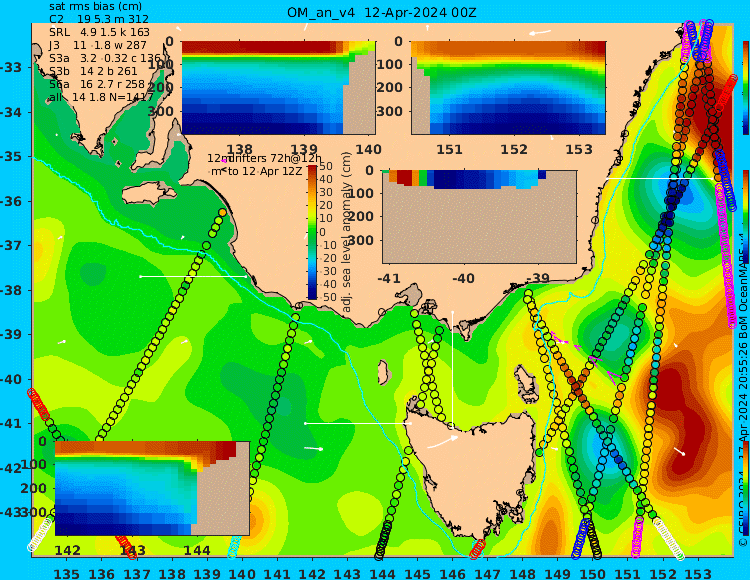Select the 'sat rms bias (cm)' header

[95, 7]
